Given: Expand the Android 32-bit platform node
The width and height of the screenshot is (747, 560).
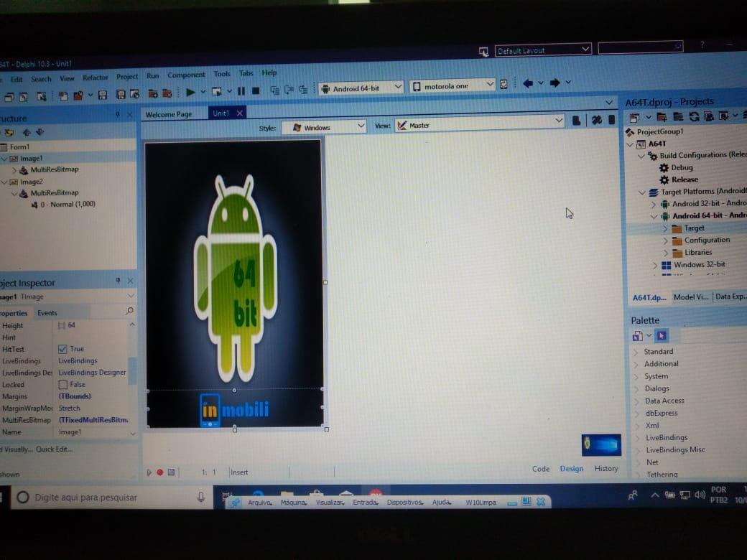Looking at the screenshot, I should (x=654, y=205).
